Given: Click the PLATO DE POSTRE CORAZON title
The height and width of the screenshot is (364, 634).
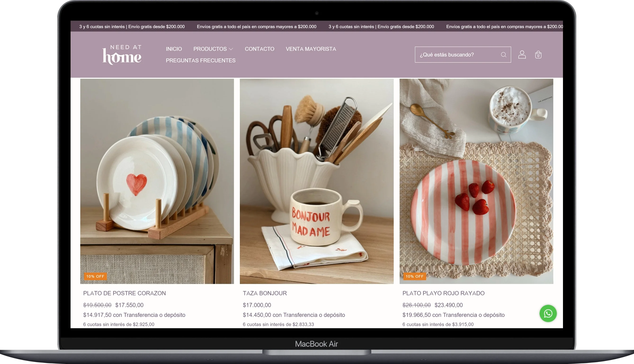Looking at the screenshot, I should [x=124, y=293].
